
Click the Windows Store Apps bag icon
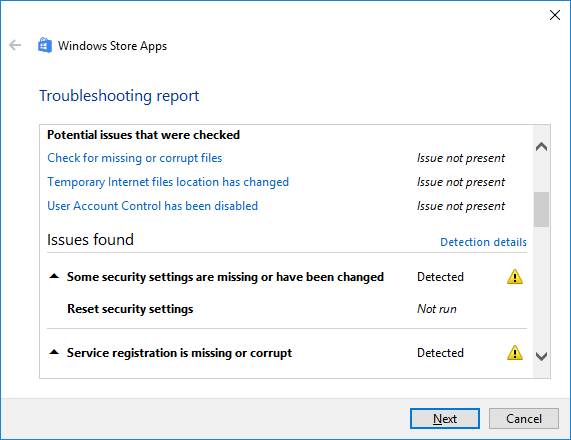click(45, 45)
